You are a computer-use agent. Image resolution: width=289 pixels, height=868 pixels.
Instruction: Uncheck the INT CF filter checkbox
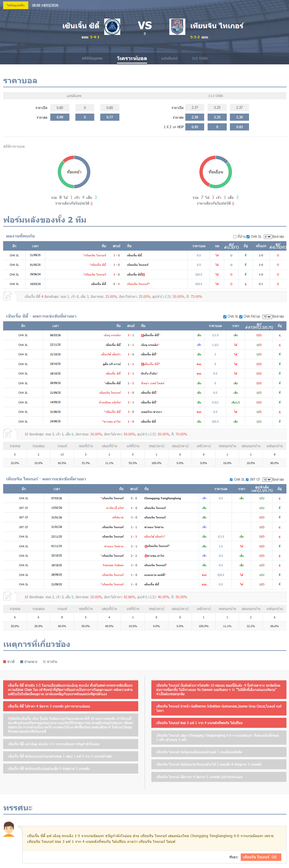click(x=247, y=479)
